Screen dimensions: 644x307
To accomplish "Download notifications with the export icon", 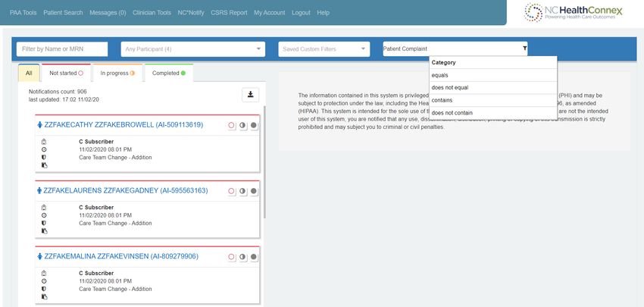I will [250, 95].
